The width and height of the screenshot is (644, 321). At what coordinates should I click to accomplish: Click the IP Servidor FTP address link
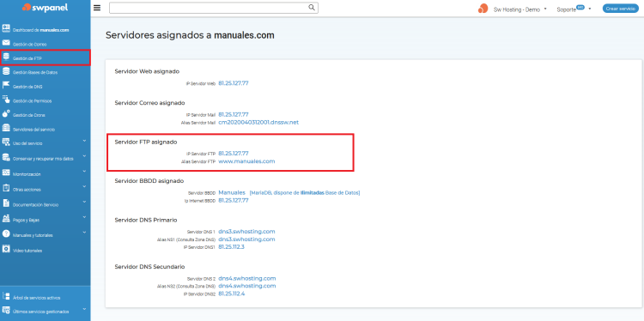coord(234,153)
